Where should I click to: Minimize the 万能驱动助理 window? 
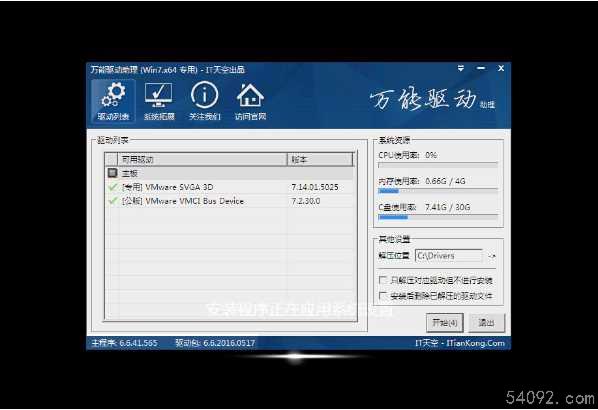[x=481, y=68]
